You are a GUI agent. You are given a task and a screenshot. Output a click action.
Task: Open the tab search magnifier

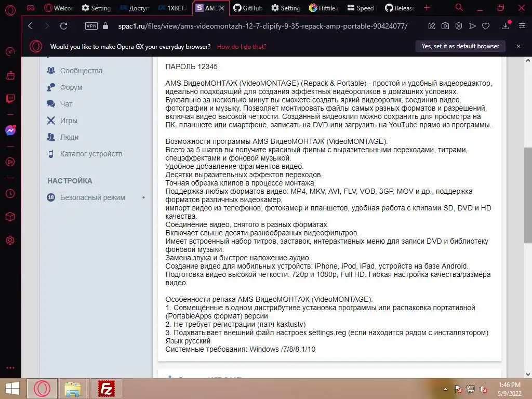[x=459, y=7]
